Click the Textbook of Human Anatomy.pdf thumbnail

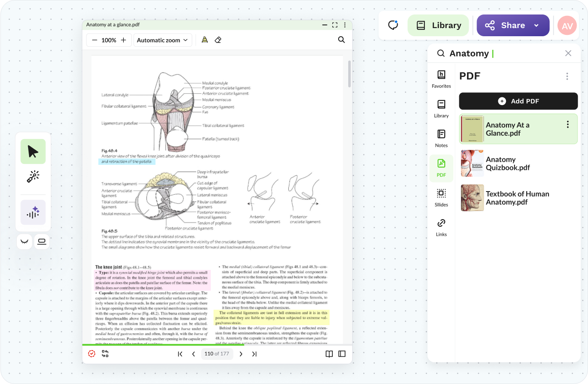(x=472, y=198)
